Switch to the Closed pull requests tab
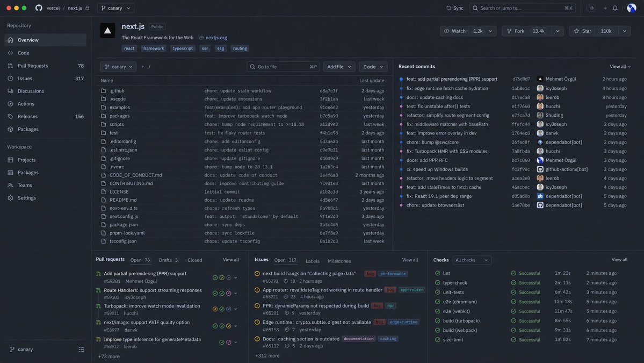 pyautogui.click(x=194, y=260)
